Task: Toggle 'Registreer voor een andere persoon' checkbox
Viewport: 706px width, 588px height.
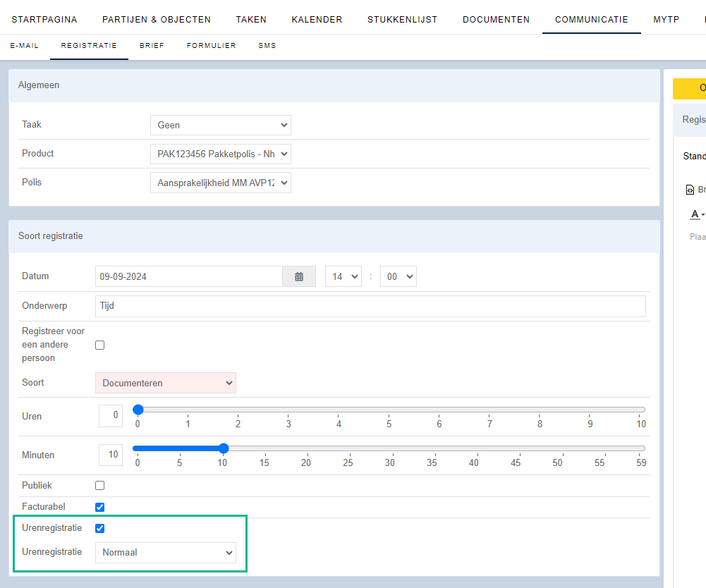Action: click(x=100, y=345)
